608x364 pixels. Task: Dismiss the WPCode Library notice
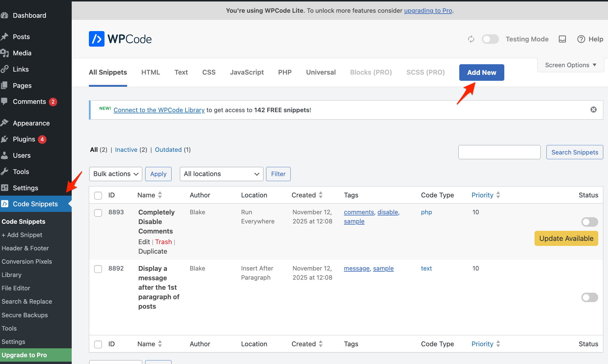click(x=593, y=110)
